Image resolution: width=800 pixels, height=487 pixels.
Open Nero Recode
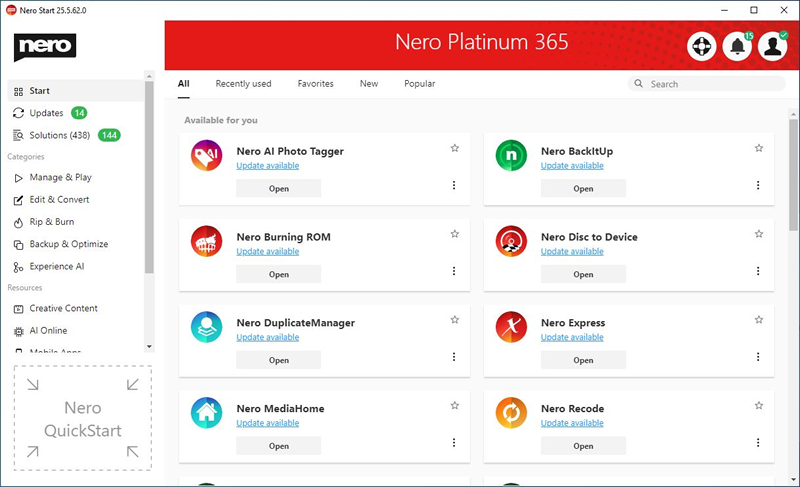[583, 445]
